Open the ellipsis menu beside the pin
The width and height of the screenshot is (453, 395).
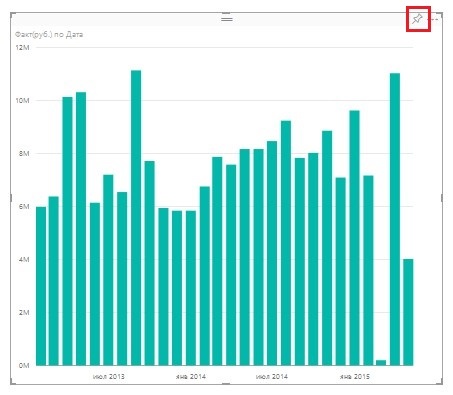[433, 19]
